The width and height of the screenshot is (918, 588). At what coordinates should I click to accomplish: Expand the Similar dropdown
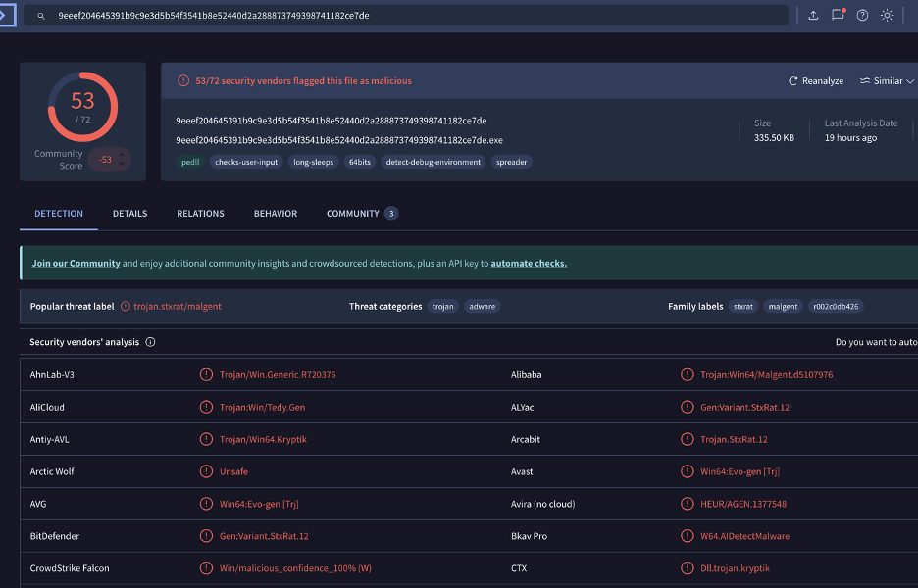coord(887,81)
